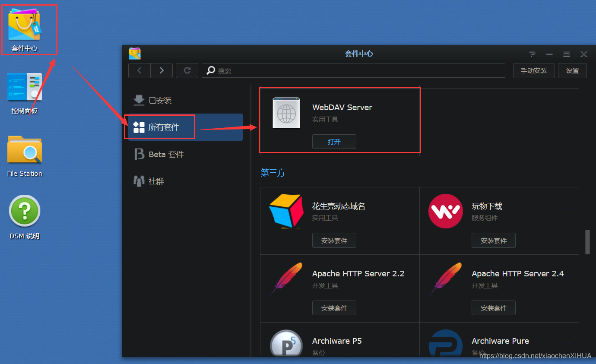Click 服务组件 label under 玩物下载
The height and width of the screenshot is (364, 596).
[484, 218]
